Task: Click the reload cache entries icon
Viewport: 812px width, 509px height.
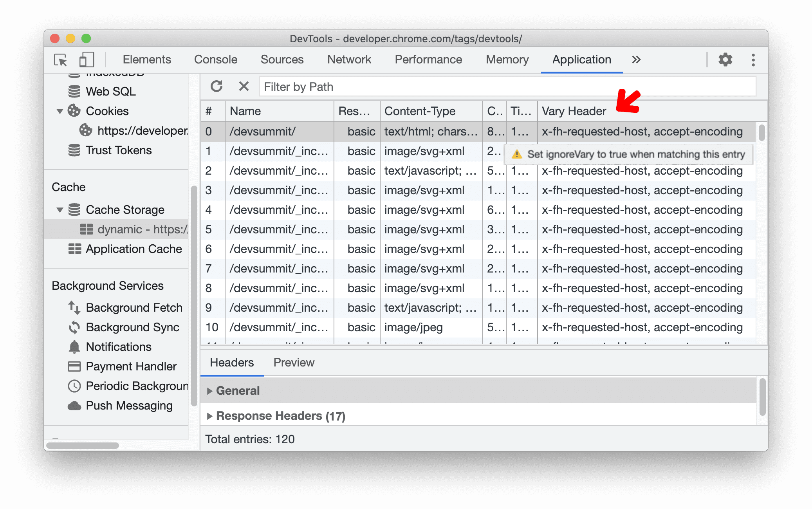Action: click(x=217, y=87)
